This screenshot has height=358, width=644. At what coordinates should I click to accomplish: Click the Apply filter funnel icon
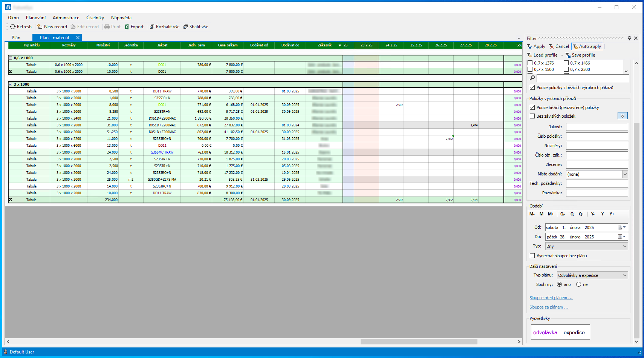530,46
